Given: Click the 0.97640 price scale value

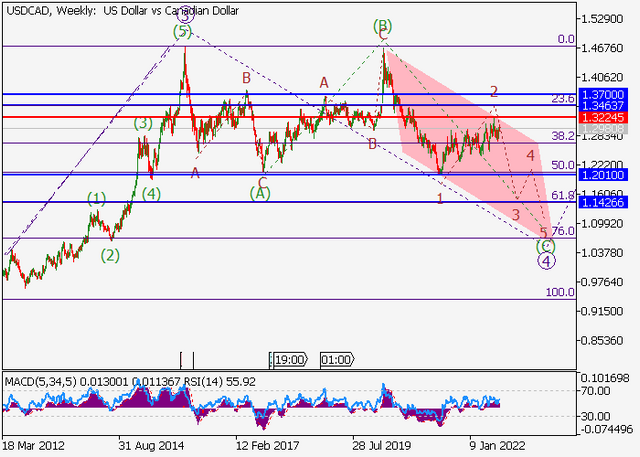Looking at the screenshot, I should click(603, 282).
